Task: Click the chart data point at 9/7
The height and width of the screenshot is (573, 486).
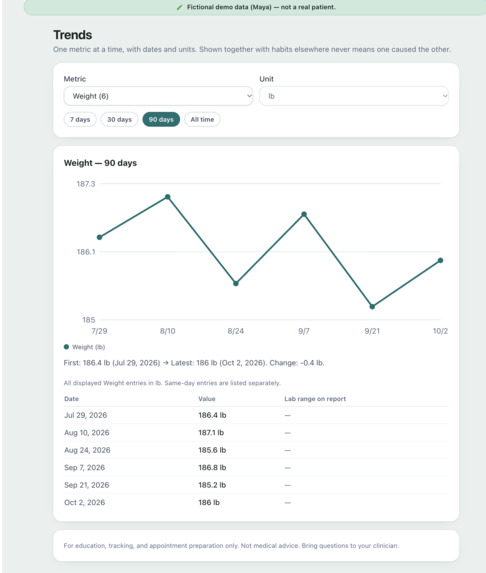Action: [x=304, y=214]
